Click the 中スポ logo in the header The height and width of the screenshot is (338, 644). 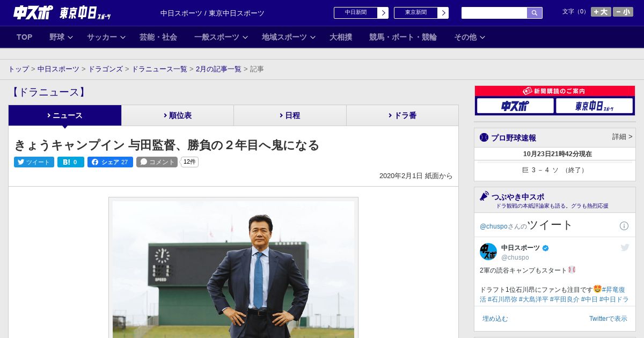[33, 13]
